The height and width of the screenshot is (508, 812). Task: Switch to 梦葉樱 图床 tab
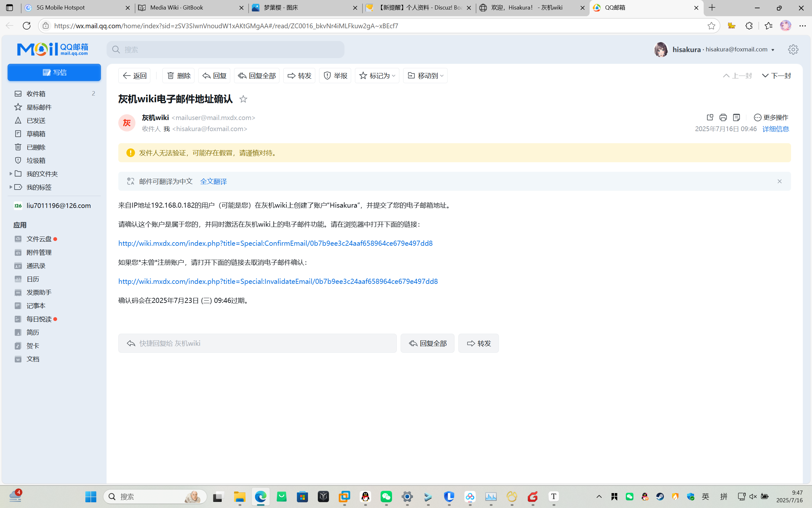[x=305, y=8]
